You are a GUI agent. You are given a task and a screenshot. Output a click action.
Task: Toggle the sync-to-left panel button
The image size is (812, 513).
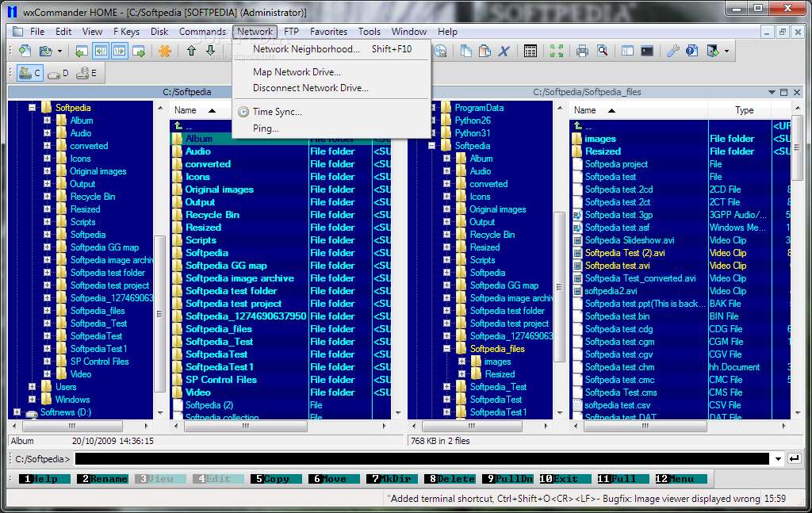tap(101, 51)
